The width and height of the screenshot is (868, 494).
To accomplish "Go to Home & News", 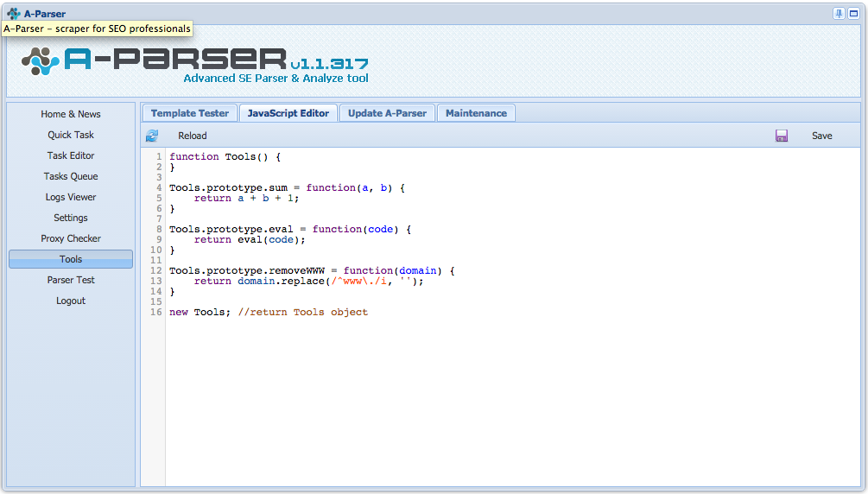I will (x=71, y=114).
